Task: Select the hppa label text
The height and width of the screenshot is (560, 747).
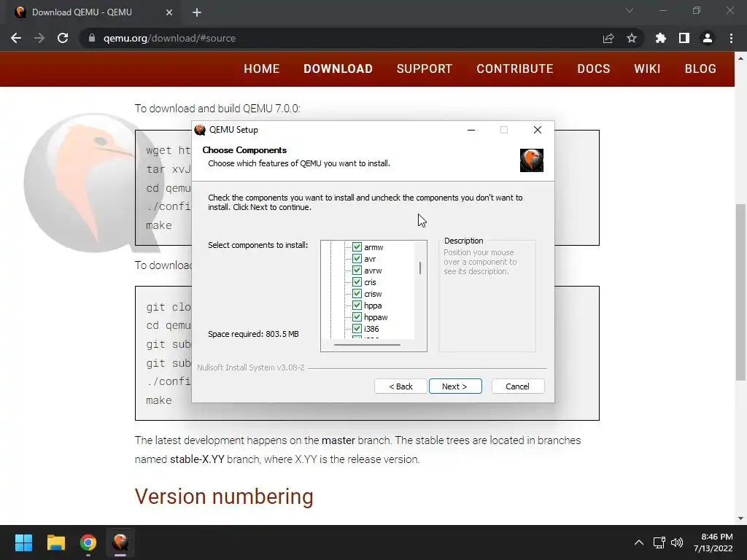Action: point(373,306)
